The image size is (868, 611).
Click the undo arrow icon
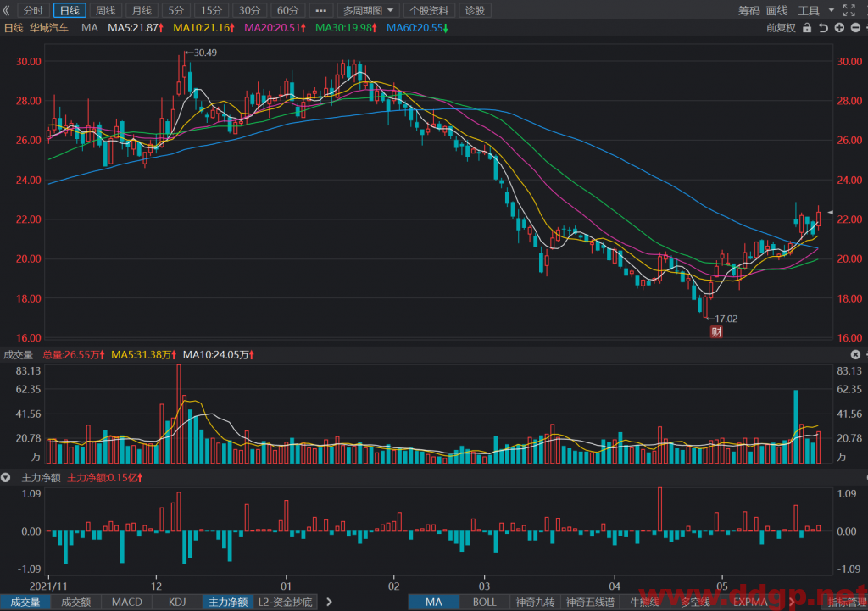pos(823,28)
